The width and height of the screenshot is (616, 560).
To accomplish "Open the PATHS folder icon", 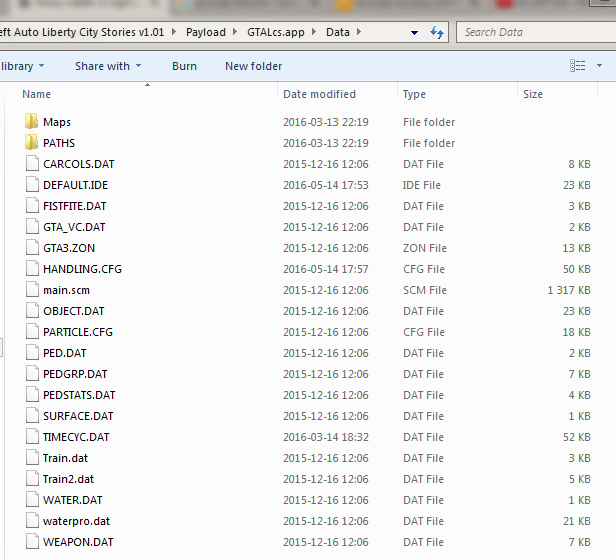I will point(31,142).
